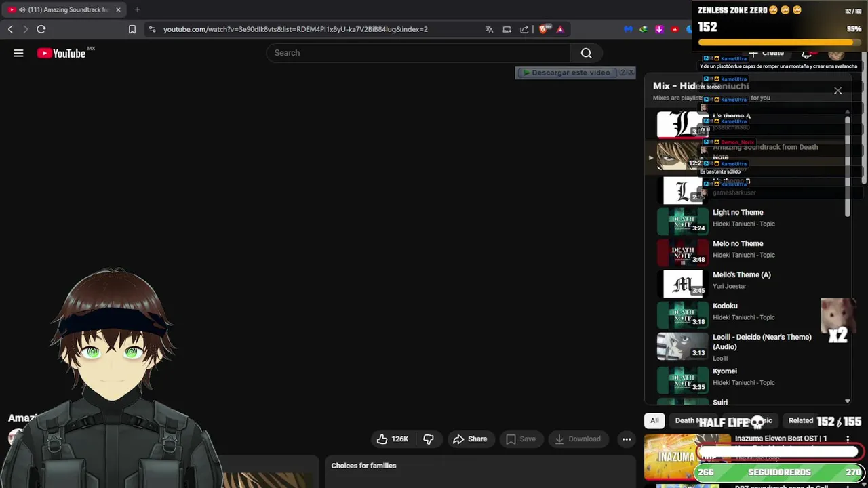Open the YouTube hamburger guide menu

coord(18,53)
